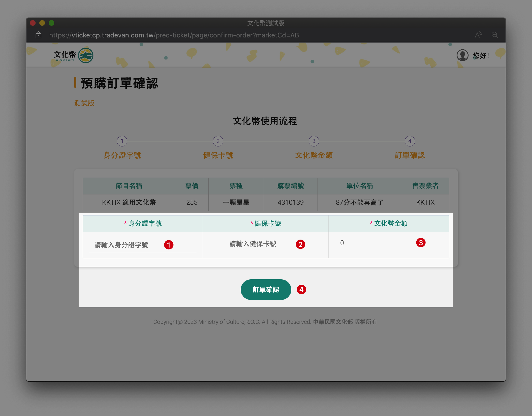The height and width of the screenshot is (416, 532).
Task: Click the 票價 column header
Action: (x=192, y=186)
